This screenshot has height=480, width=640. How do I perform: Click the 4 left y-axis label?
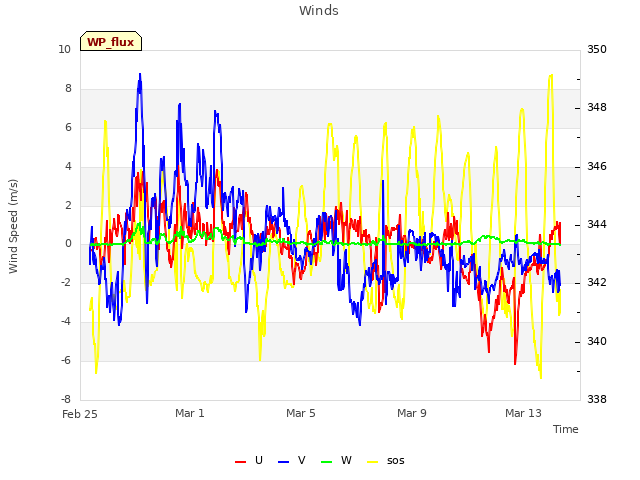click(x=68, y=166)
